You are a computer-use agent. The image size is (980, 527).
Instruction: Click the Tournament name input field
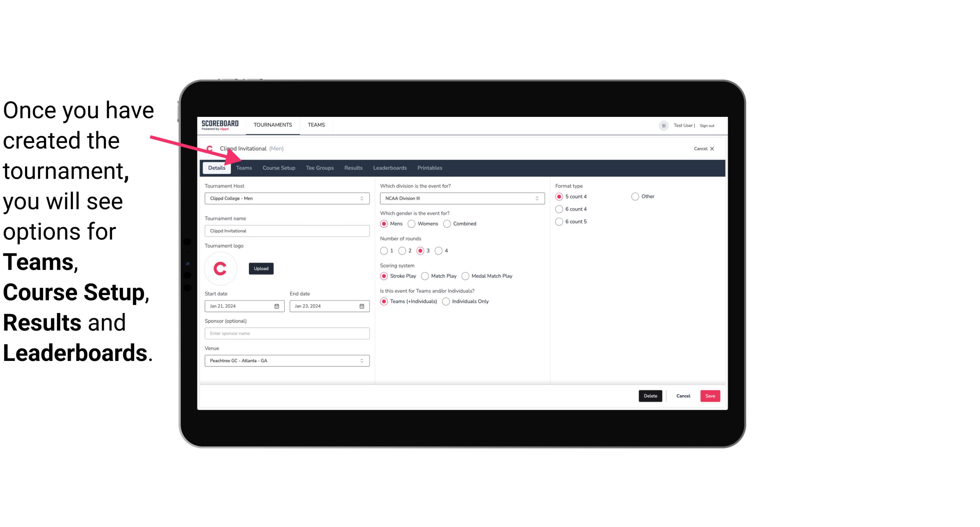(x=287, y=230)
